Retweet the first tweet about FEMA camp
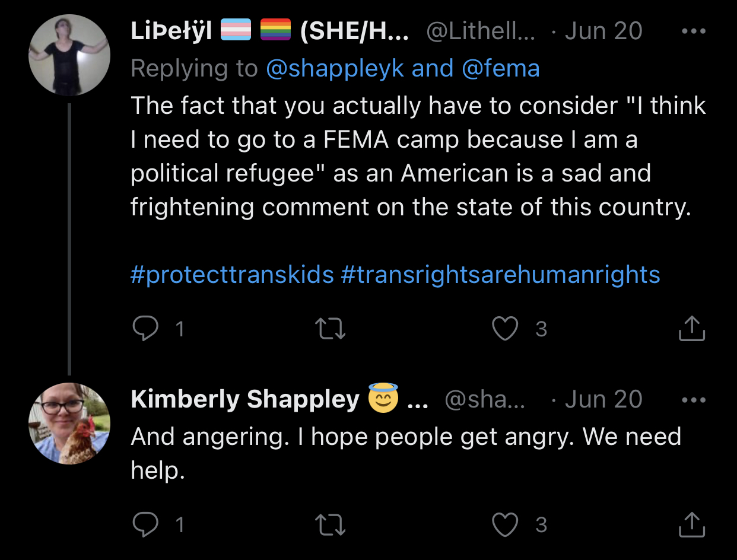This screenshot has height=560, width=737. pos(331,328)
